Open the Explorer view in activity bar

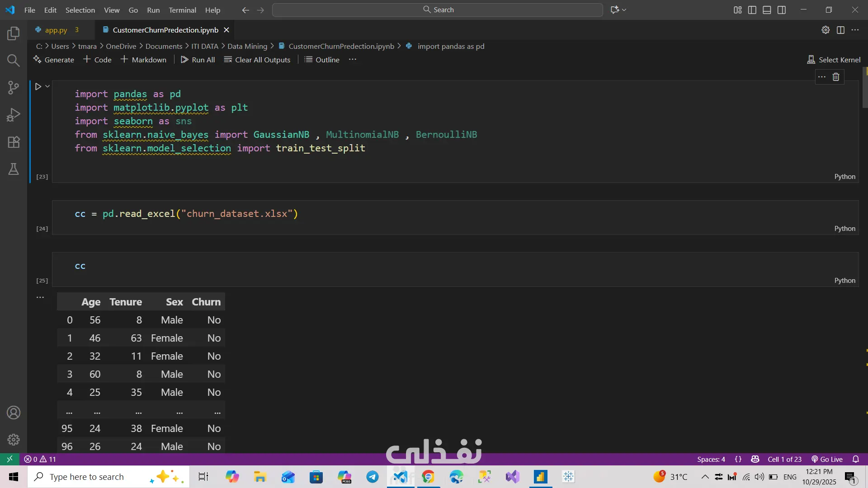coord(14,33)
